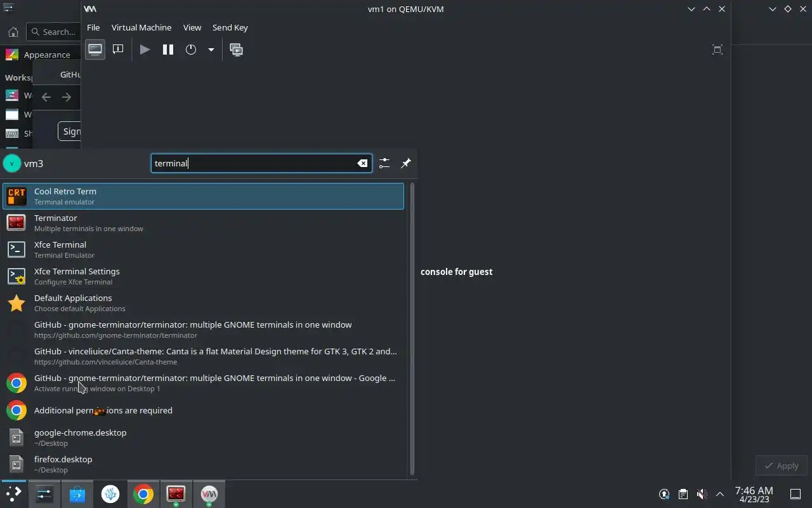Open the Send Key menu

(230, 27)
